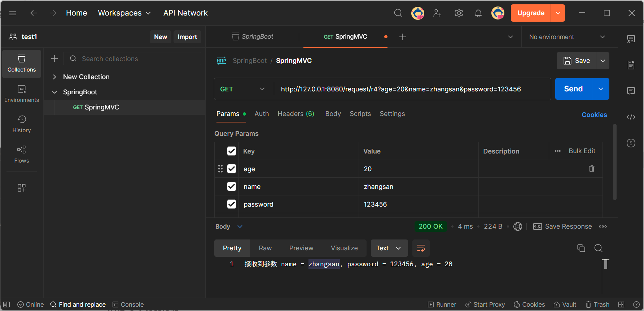Open the documentation icon in right sidebar
The height and width of the screenshot is (311, 644).
(x=631, y=65)
